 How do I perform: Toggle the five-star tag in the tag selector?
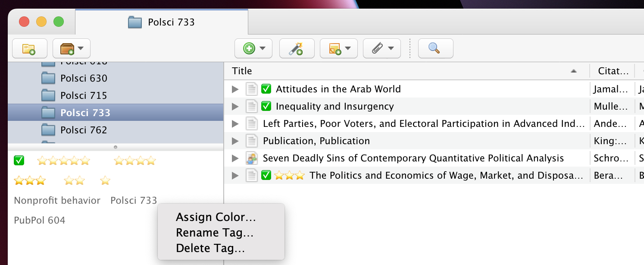click(x=64, y=161)
